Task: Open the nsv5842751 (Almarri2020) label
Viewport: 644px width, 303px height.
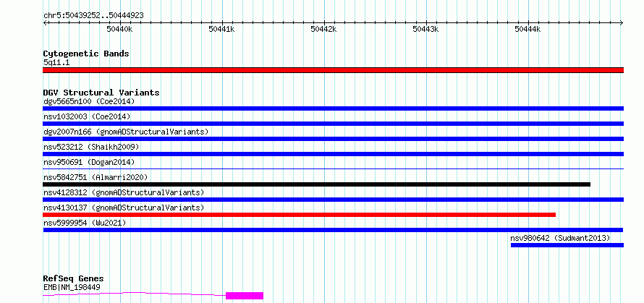Action: coord(96,177)
